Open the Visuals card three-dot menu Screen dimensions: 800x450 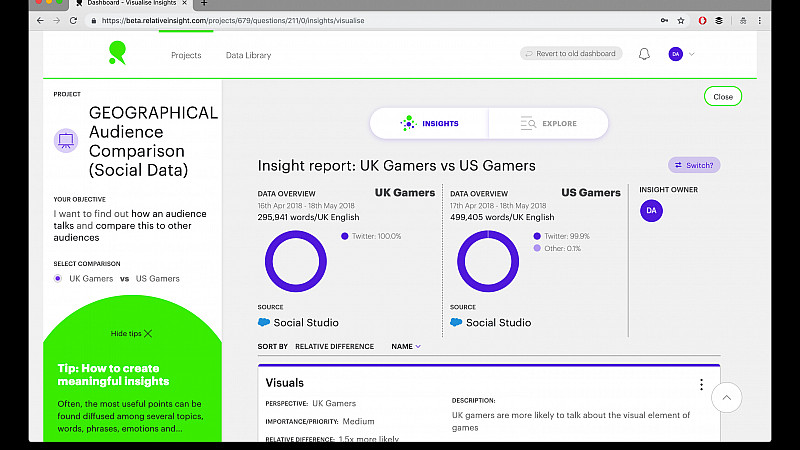(702, 384)
